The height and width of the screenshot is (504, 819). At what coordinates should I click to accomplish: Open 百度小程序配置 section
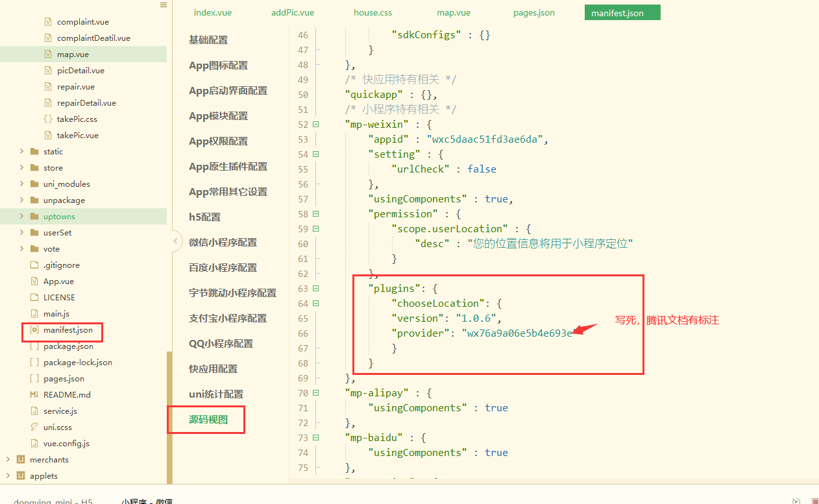223,268
